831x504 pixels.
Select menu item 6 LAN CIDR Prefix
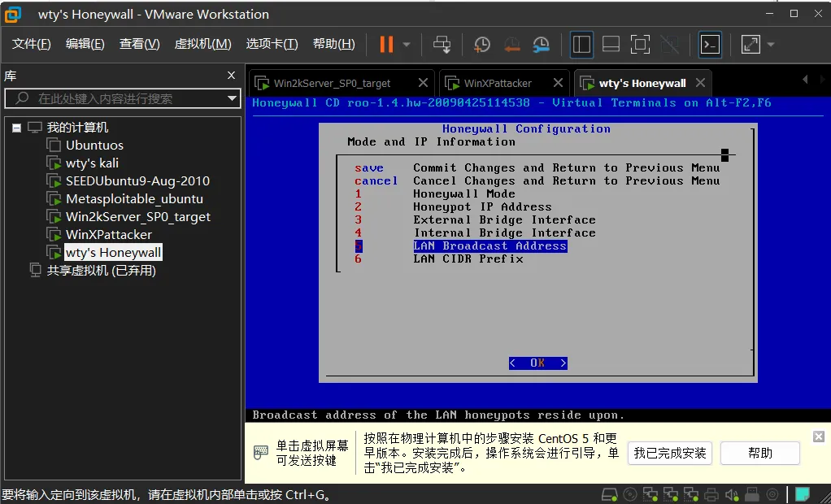click(468, 259)
